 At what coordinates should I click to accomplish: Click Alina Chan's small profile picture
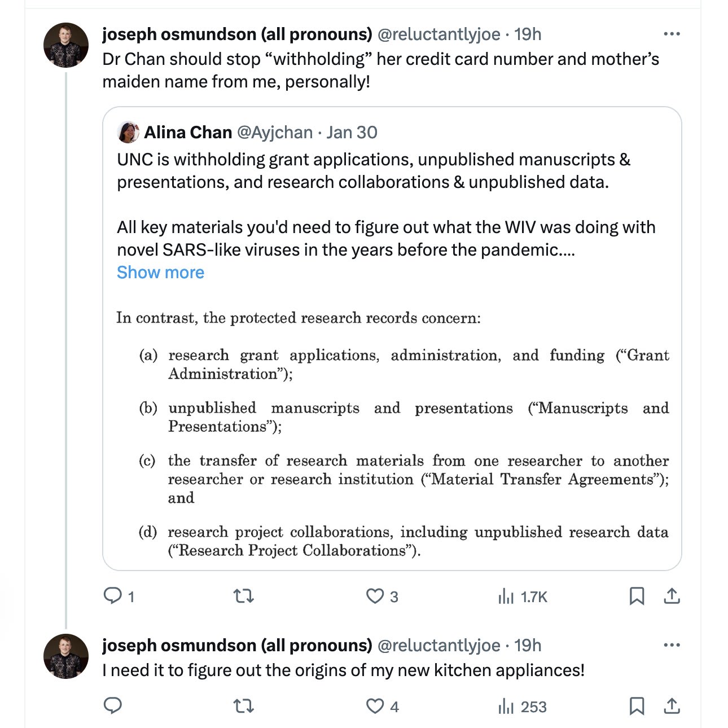(128, 133)
